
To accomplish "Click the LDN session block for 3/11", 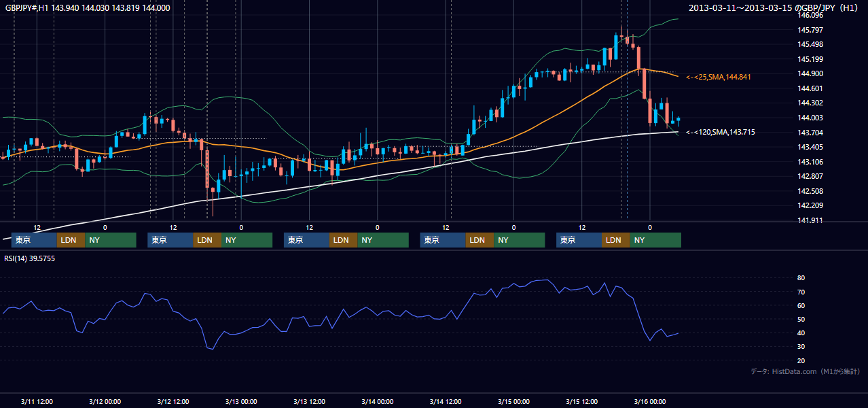I will click(x=71, y=240).
